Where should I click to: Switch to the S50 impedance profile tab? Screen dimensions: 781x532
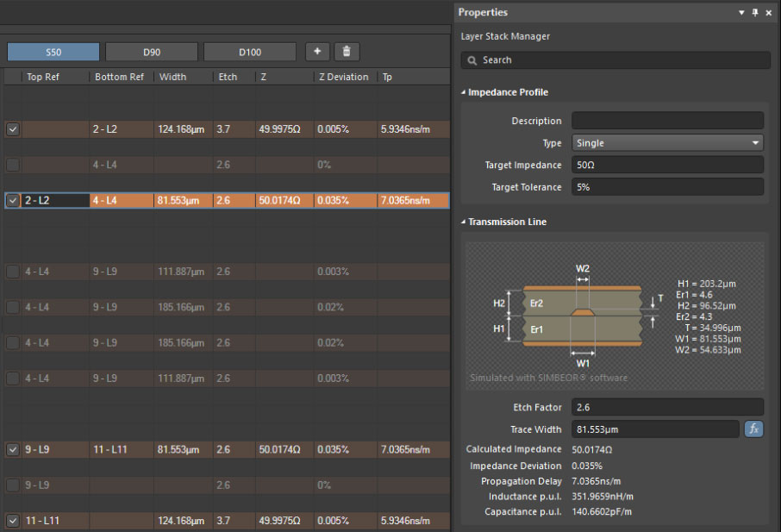click(53, 52)
